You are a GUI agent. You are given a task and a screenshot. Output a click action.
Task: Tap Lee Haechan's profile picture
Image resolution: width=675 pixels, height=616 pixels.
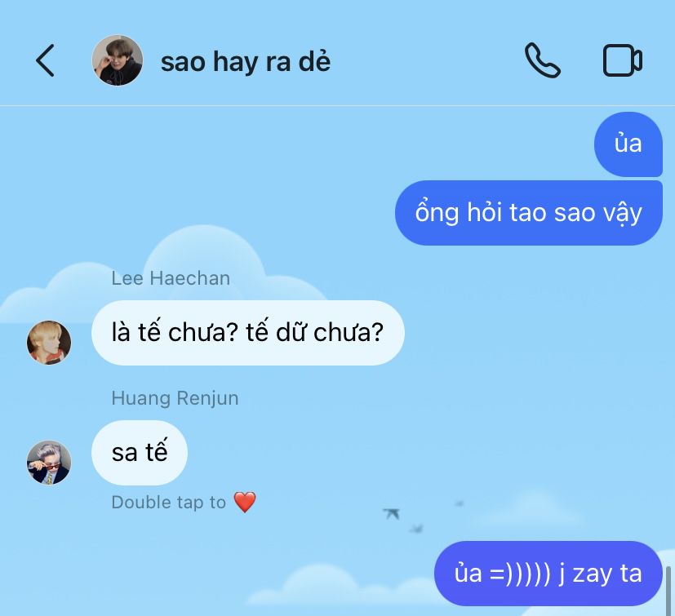pyautogui.click(x=49, y=343)
